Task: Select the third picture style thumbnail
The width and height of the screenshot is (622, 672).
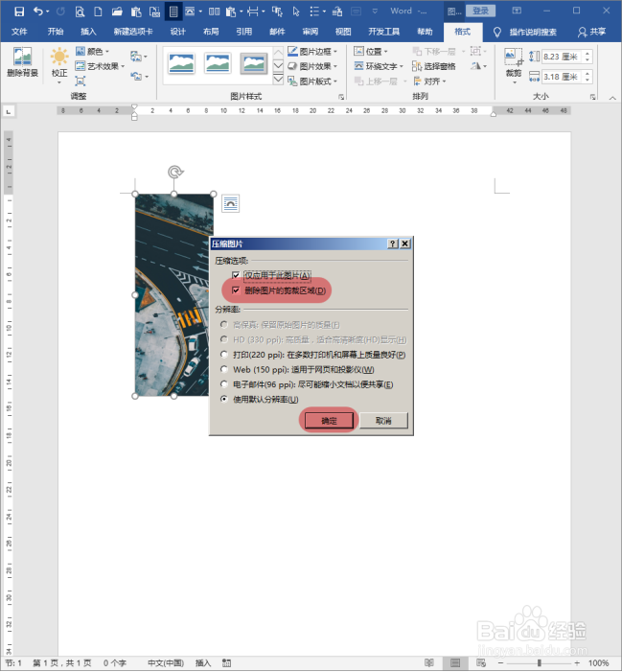Action: (254, 63)
